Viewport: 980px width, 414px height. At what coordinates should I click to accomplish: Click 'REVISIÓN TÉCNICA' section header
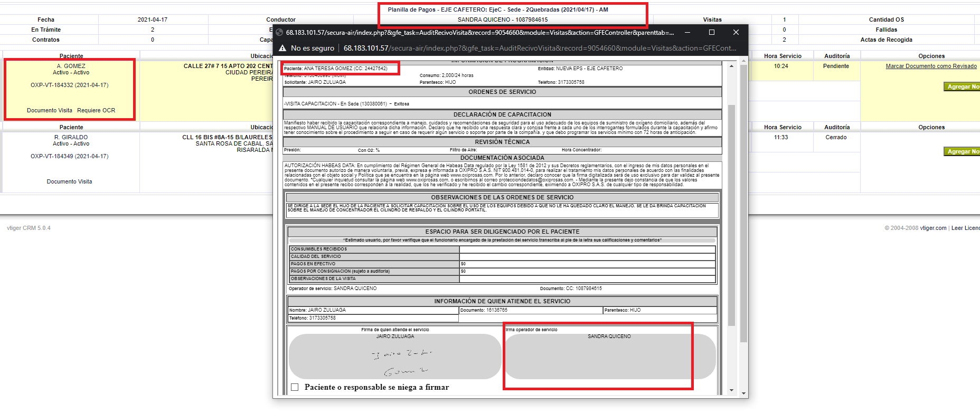pos(502,142)
